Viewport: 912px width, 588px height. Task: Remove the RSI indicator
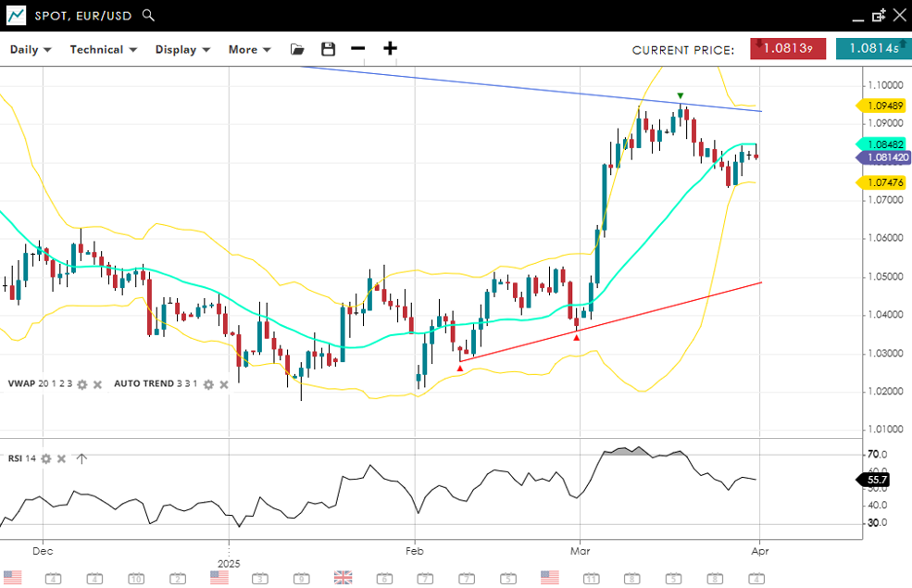[61, 458]
